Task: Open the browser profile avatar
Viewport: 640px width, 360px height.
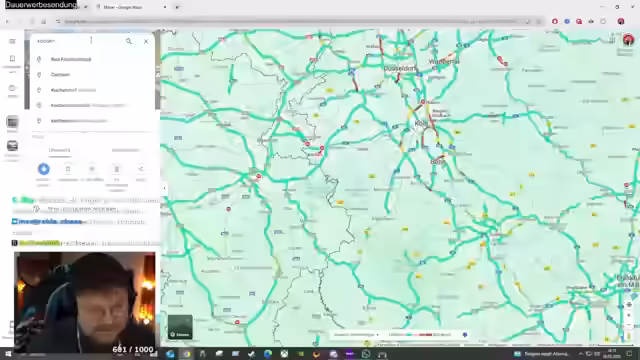Action: tap(621, 21)
